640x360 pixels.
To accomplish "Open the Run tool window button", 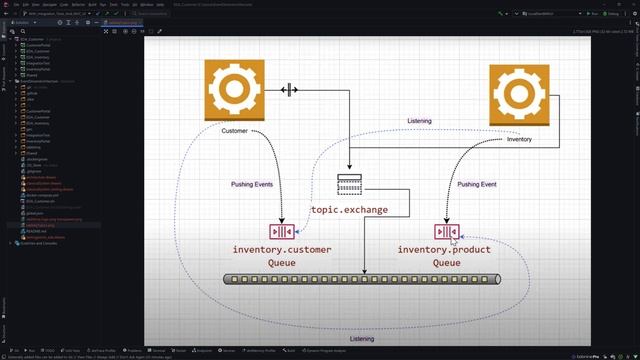I will click(x=30, y=351).
